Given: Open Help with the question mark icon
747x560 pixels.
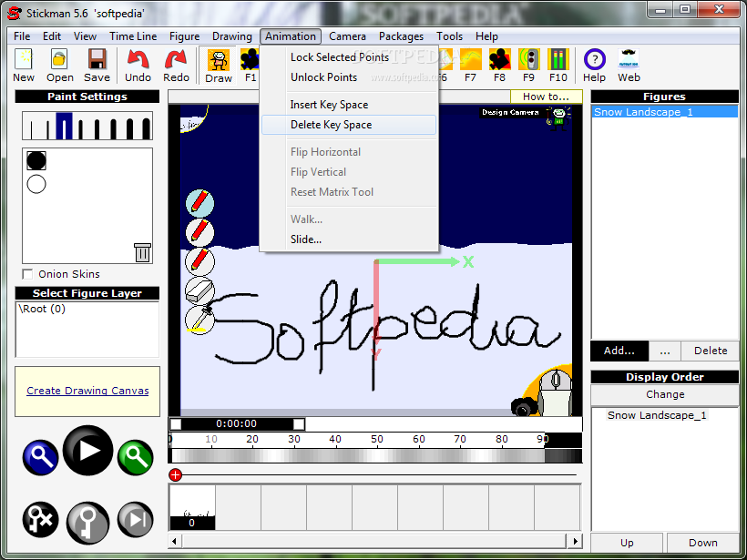Looking at the screenshot, I should pos(594,65).
